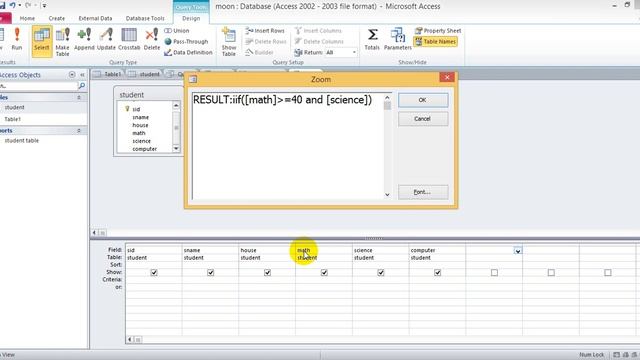Open the Show Table dialog
640x360 pixels.
tap(229, 42)
